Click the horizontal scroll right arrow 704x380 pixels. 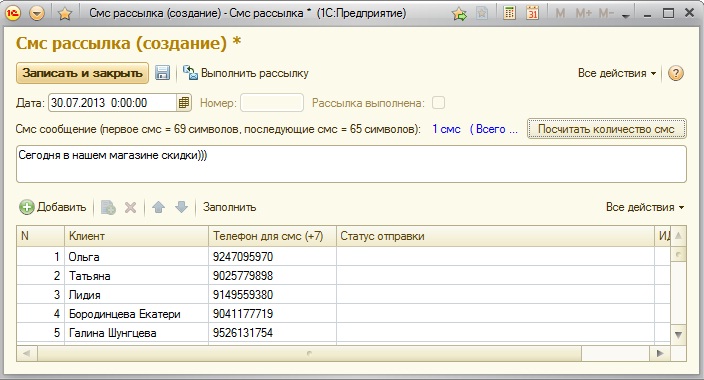(660, 353)
